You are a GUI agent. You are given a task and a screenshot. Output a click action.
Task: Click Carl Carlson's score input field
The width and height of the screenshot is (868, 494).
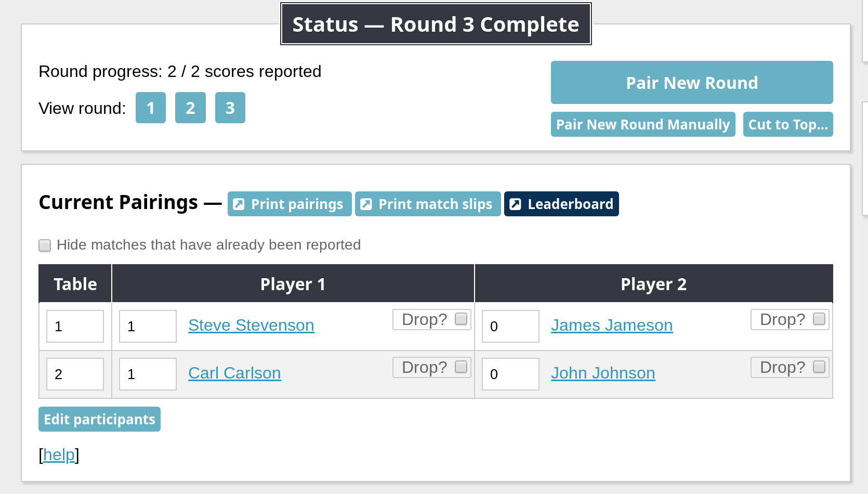(148, 374)
